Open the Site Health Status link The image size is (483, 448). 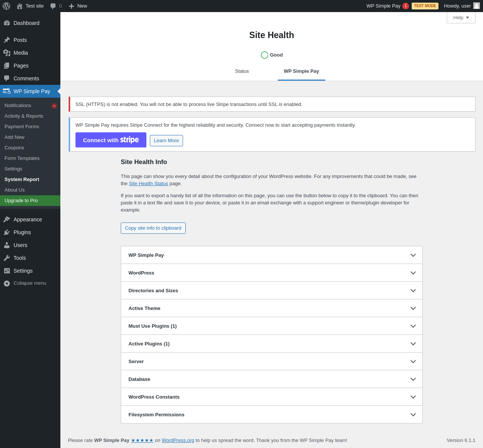(x=149, y=184)
